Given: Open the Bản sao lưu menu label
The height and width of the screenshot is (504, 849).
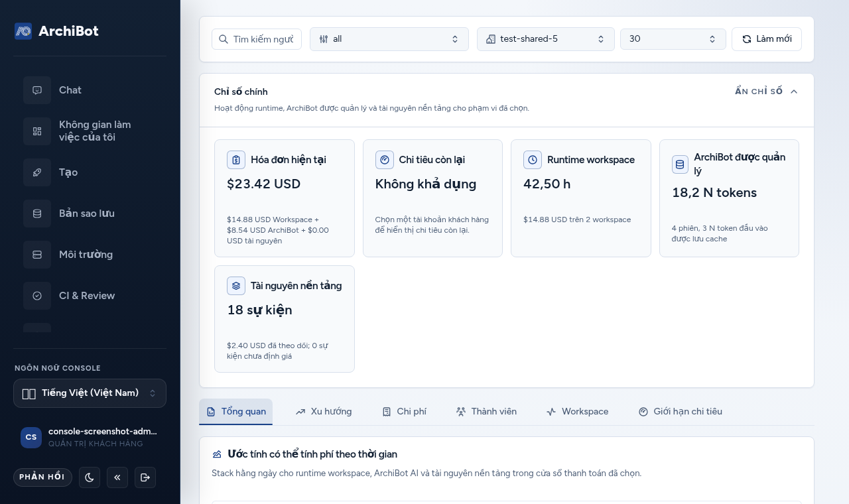Looking at the screenshot, I should tap(87, 214).
